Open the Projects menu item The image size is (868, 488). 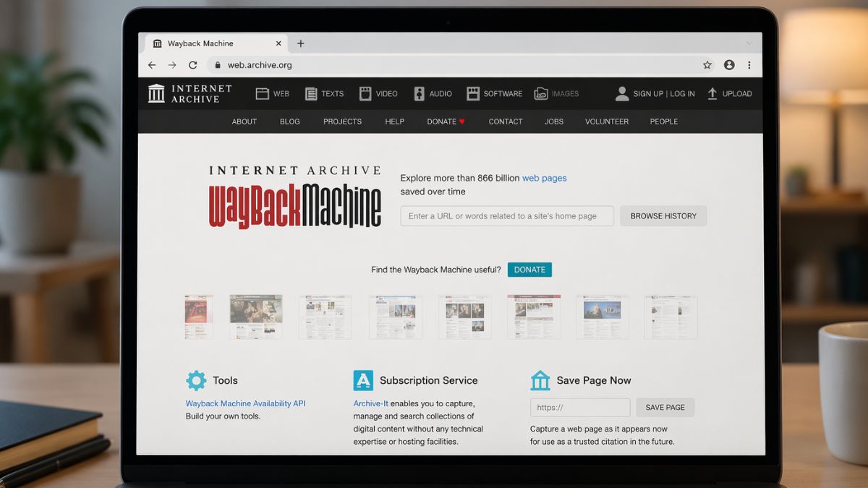click(343, 121)
